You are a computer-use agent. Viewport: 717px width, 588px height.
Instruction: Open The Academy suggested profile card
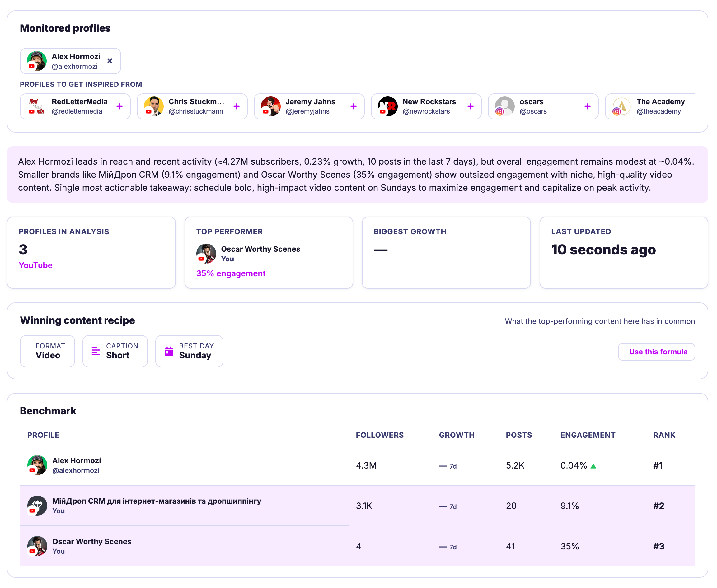tap(650, 106)
